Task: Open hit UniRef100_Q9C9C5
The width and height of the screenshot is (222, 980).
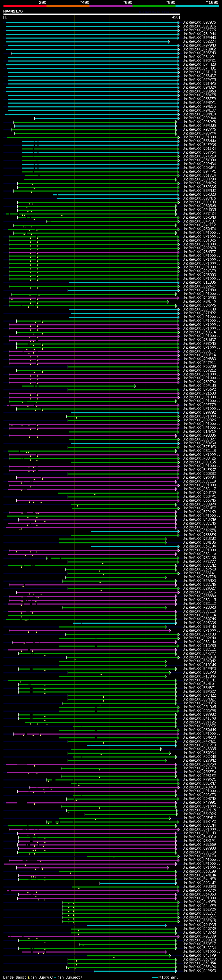Action: click(x=199, y=23)
